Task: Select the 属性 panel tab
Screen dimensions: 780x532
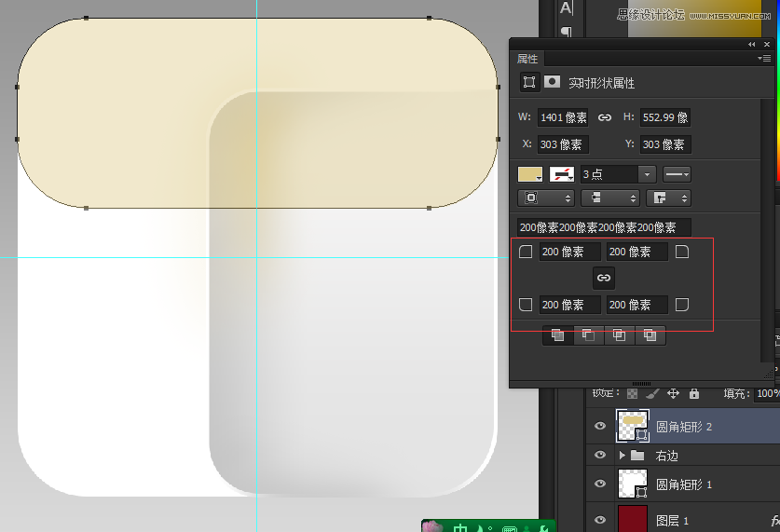Action: pyautogui.click(x=527, y=59)
